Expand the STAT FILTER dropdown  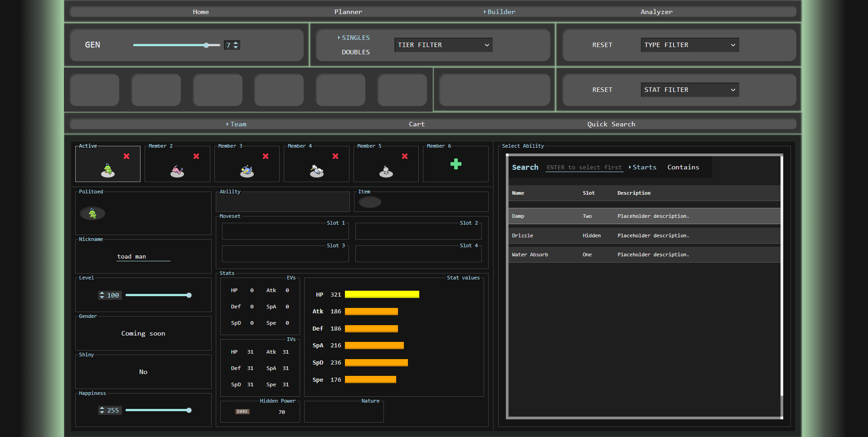[689, 90]
